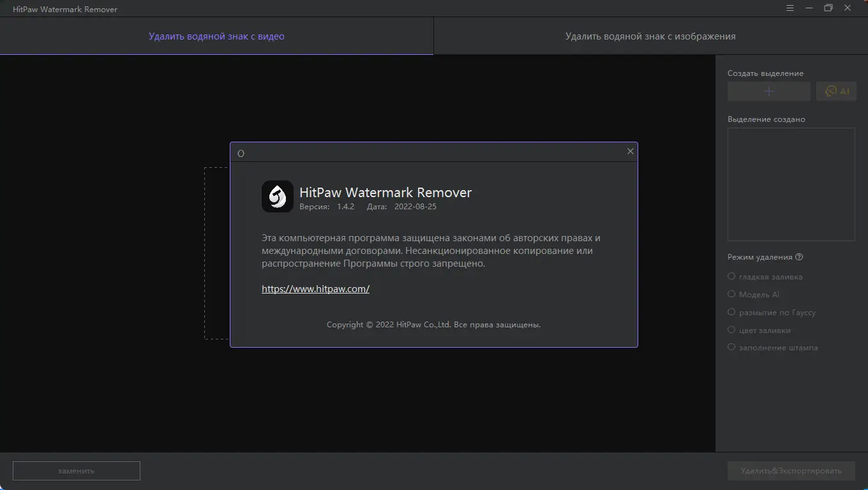Choose the Модель AI removal mode
This screenshot has width=868, height=490.
pyautogui.click(x=754, y=295)
